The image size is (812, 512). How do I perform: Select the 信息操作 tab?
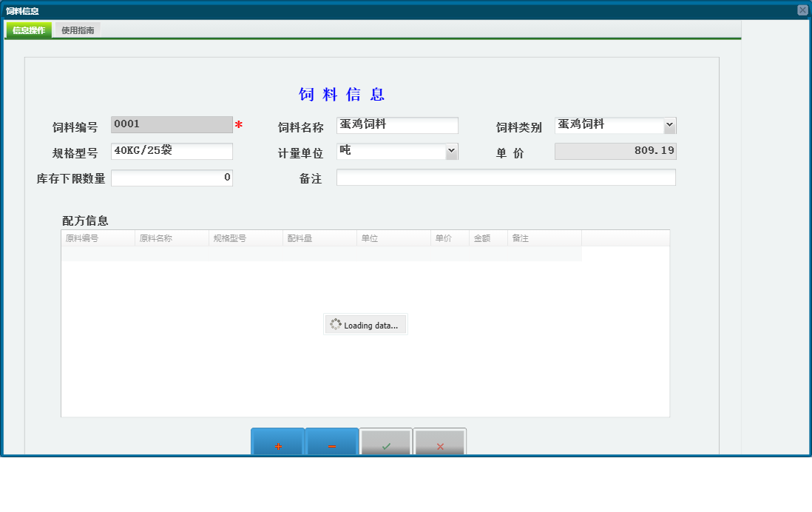click(29, 30)
